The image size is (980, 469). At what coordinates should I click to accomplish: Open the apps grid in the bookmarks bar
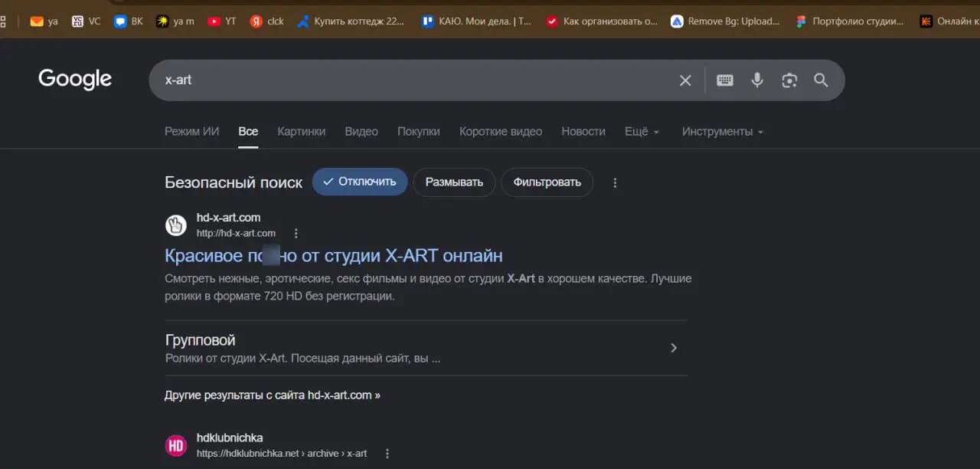3,21
